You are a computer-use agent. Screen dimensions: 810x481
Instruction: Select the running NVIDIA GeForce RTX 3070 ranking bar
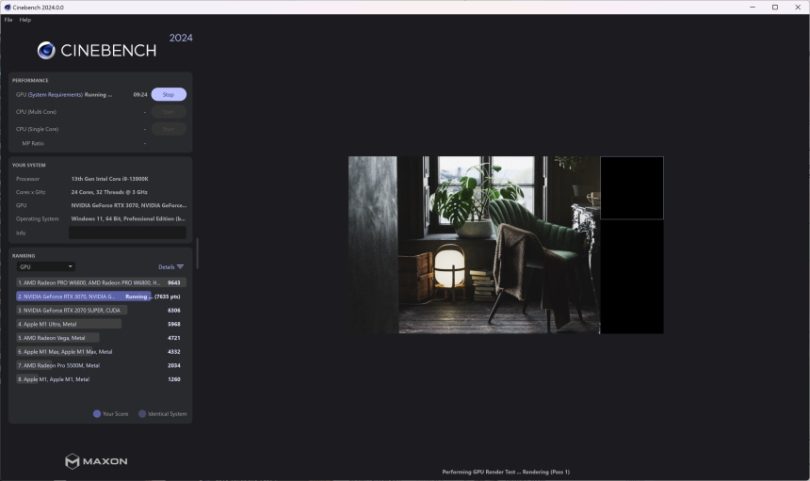(82, 296)
